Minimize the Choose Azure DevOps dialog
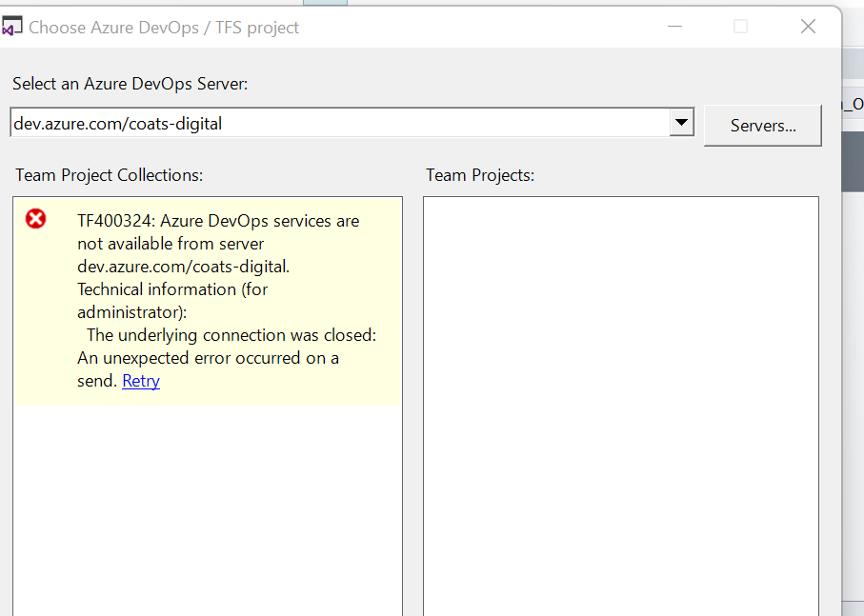864x616 pixels. click(674, 27)
